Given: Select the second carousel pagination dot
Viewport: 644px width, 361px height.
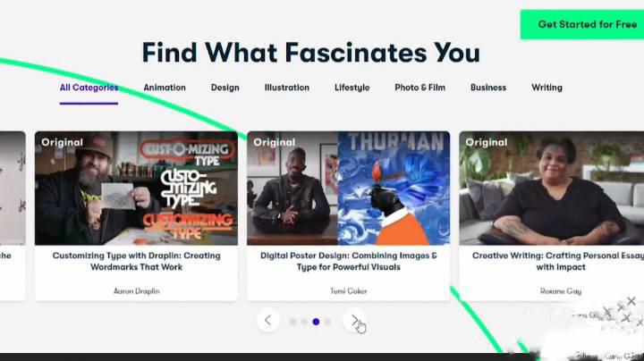Looking at the screenshot, I should point(304,322).
